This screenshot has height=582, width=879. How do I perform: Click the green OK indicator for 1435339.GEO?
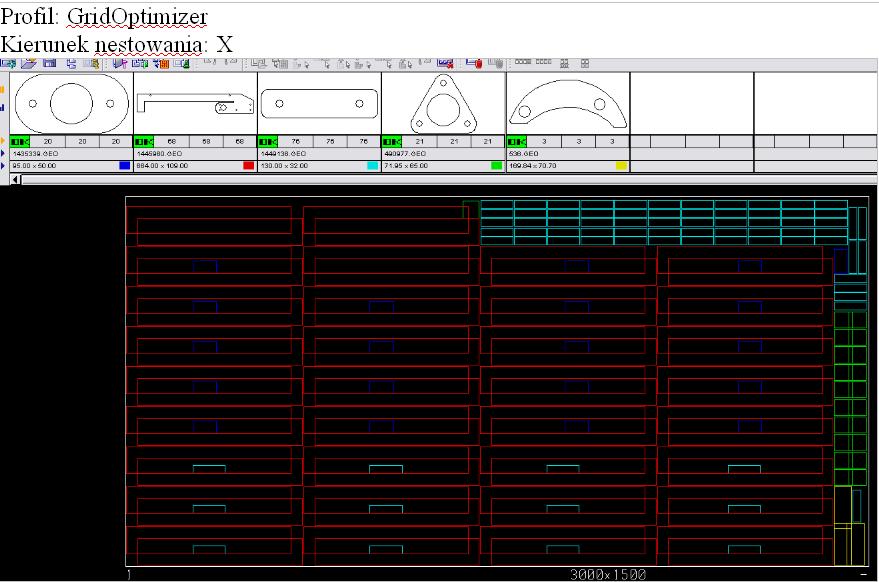click(20, 141)
